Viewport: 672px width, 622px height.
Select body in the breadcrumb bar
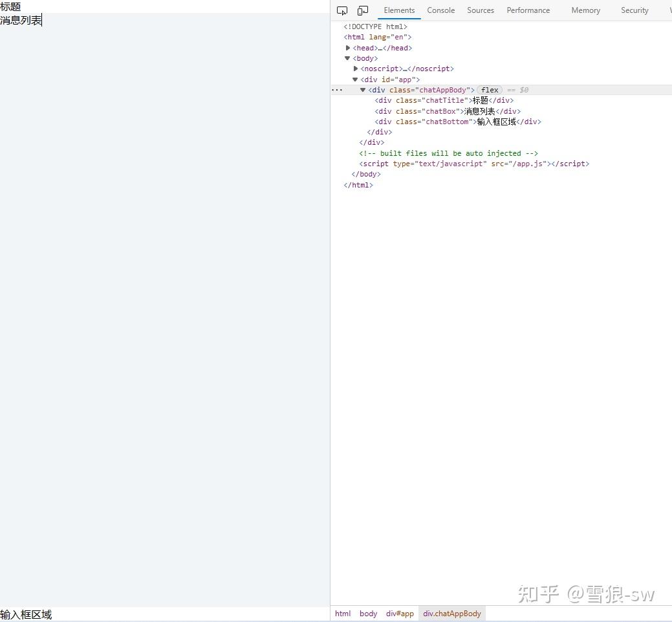click(368, 613)
